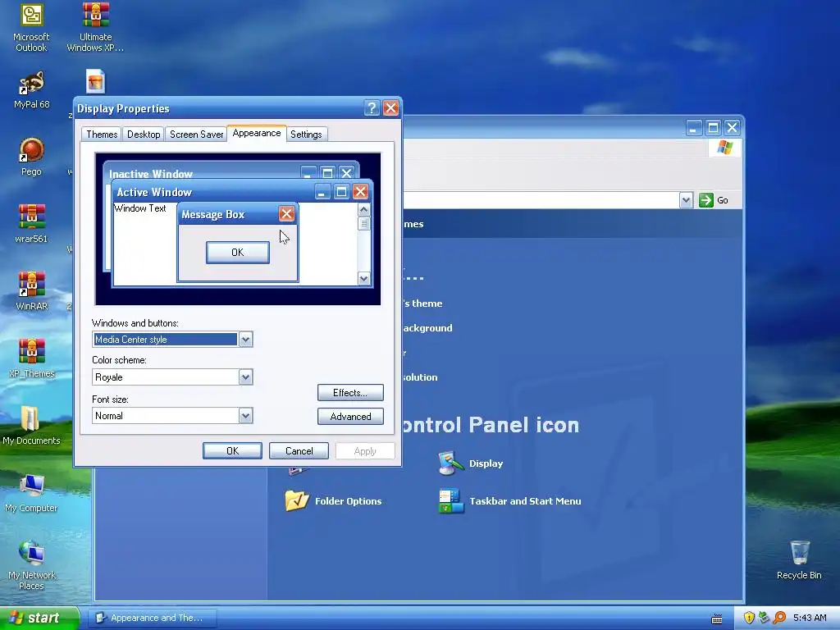The height and width of the screenshot is (630, 840).
Task: Click the Safely Remove Hardware tray icon
Action: 764,618
